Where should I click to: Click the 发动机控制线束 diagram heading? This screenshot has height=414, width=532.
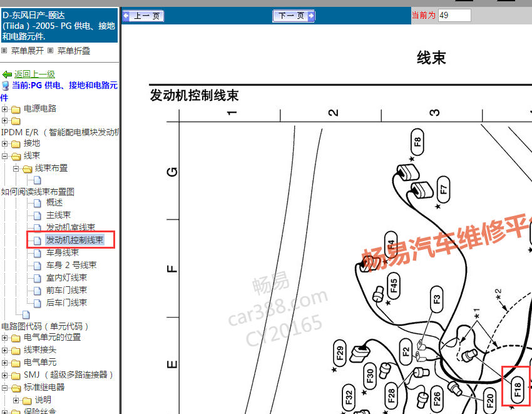pyautogui.click(x=195, y=95)
